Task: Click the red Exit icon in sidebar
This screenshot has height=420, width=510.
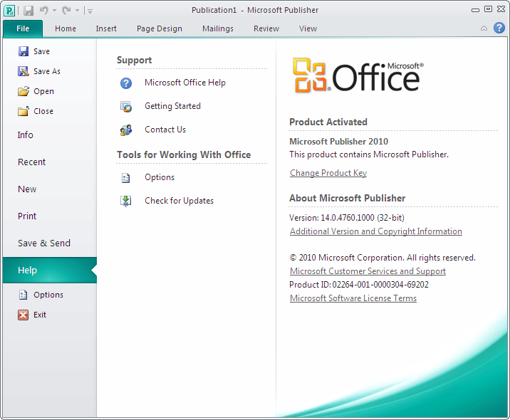Action: point(23,315)
